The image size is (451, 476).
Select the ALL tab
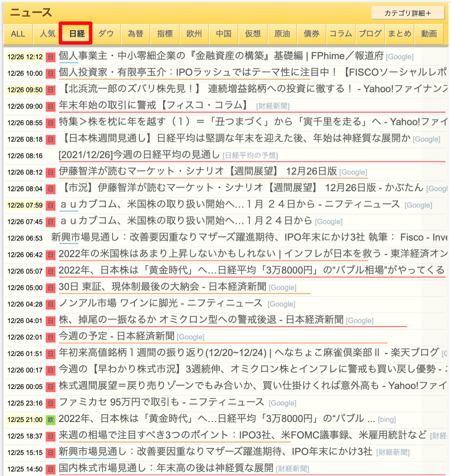point(18,34)
